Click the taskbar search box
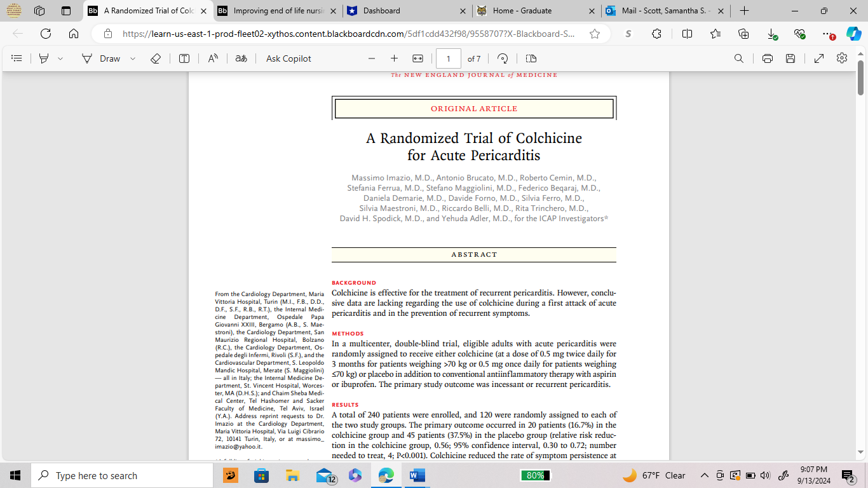This screenshot has height=488, width=868. click(x=122, y=475)
